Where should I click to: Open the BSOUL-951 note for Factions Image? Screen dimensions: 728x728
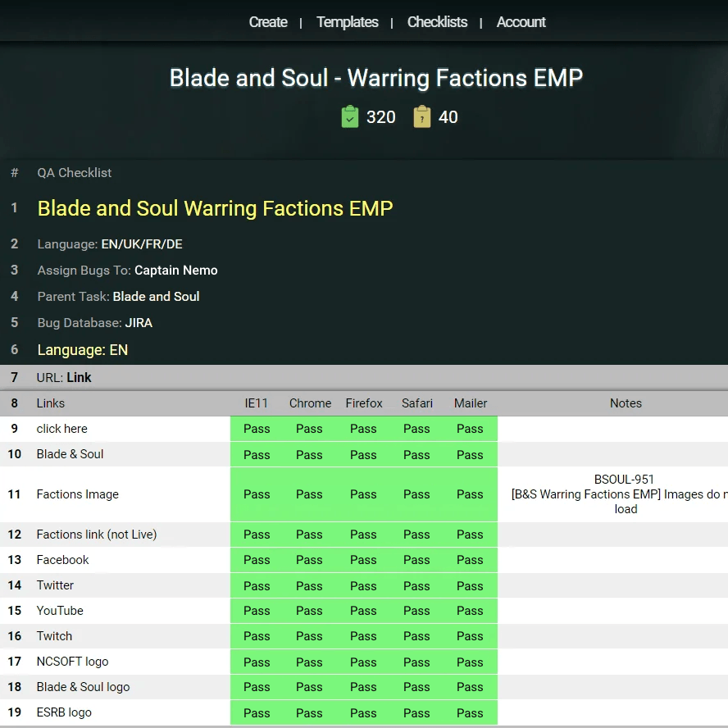[624, 479]
